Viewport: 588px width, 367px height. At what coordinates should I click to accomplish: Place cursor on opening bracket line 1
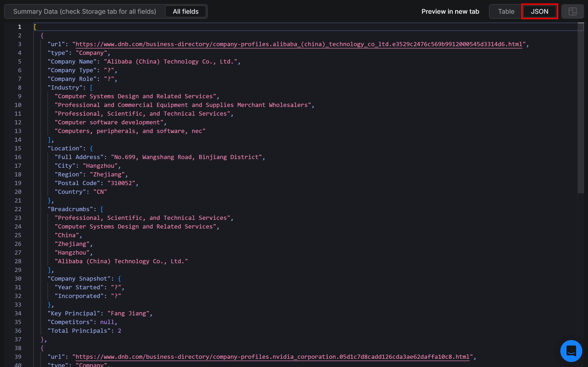pos(35,27)
